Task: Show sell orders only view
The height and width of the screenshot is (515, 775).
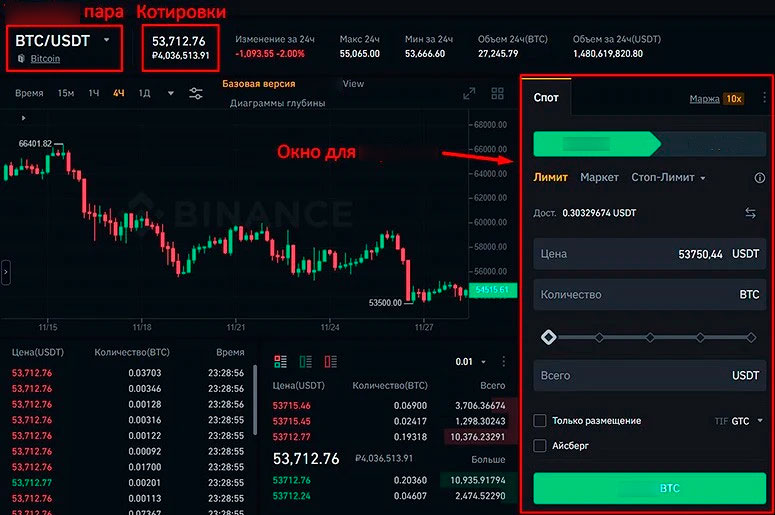Action: 331,362
